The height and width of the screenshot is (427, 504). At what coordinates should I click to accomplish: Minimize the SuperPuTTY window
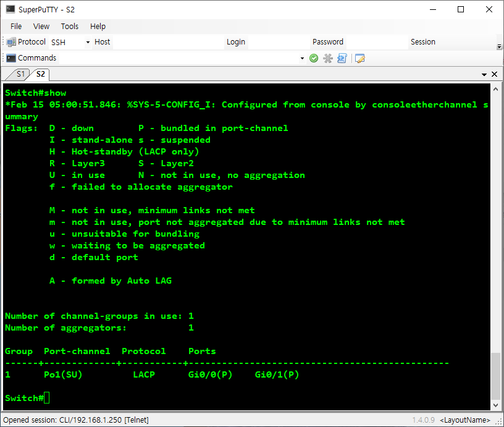(x=433, y=9)
